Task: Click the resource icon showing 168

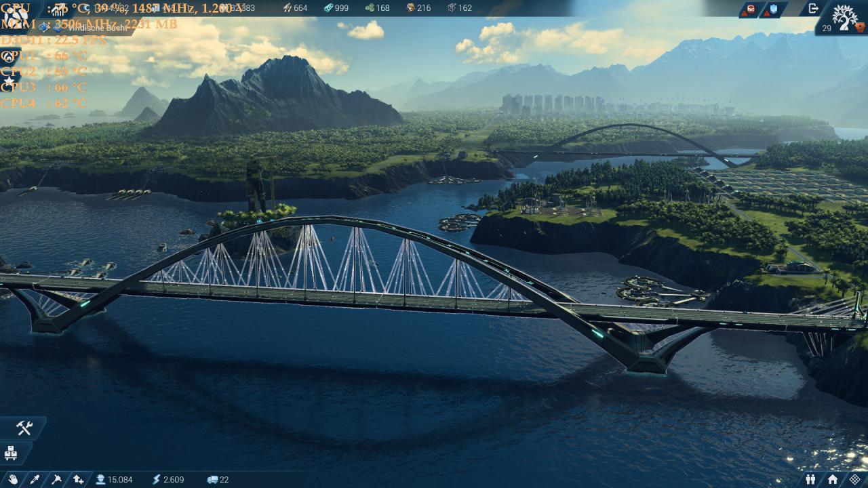Action: pos(370,7)
